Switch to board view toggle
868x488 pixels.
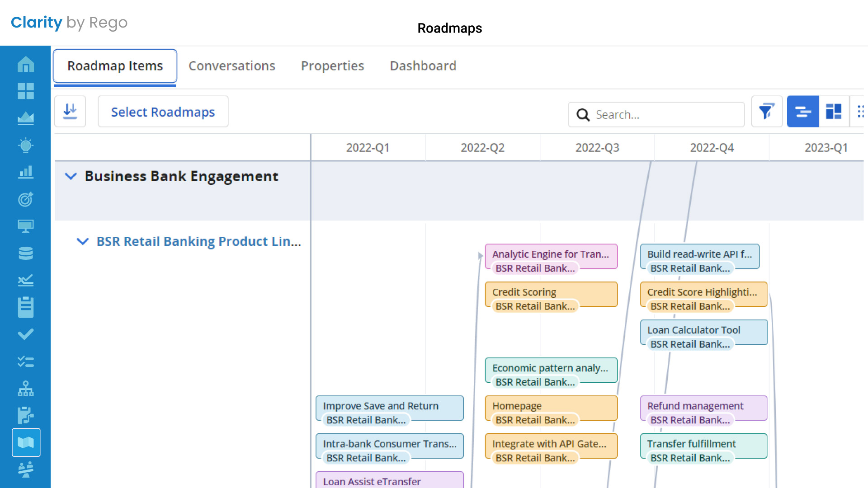click(x=834, y=112)
